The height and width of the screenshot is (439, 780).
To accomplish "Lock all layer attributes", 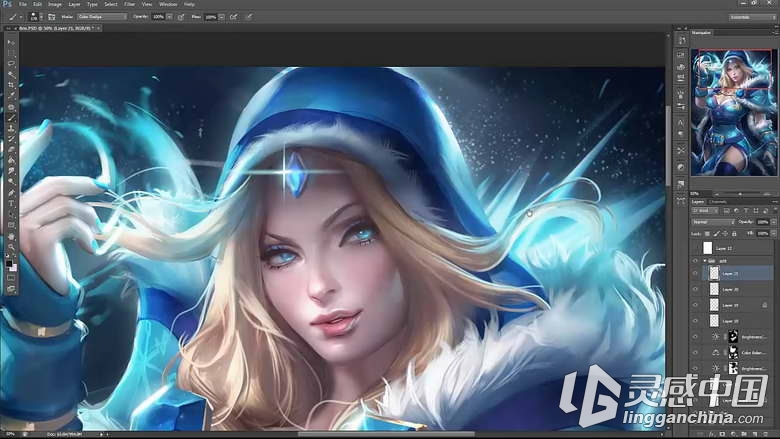I will coord(734,233).
